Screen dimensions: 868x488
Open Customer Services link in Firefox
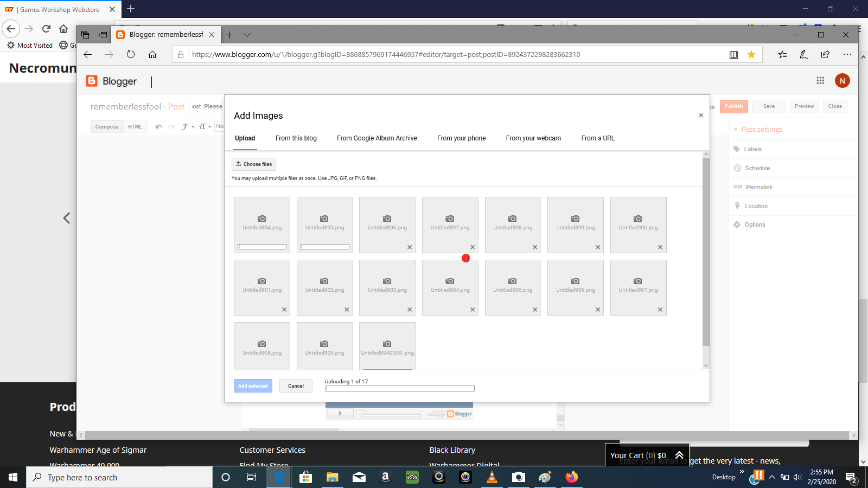(272, 450)
